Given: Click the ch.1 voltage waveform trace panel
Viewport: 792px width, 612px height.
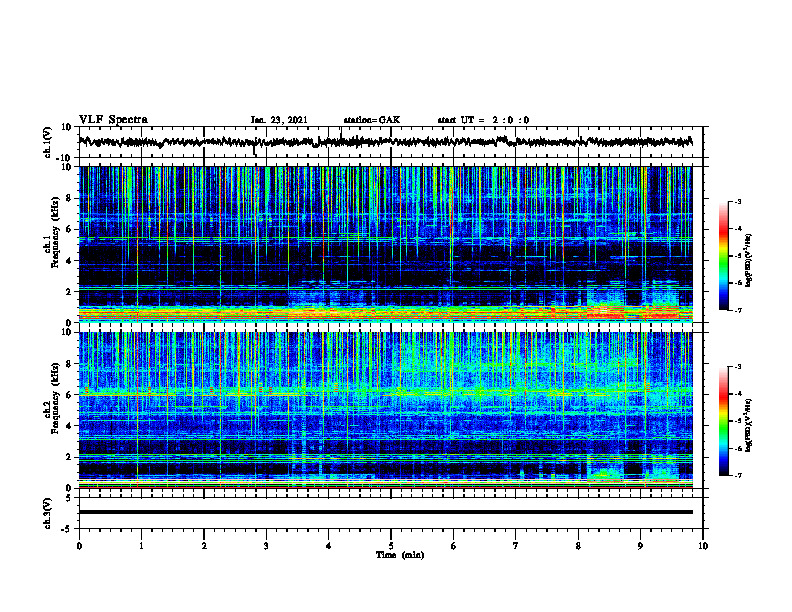Looking at the screenshot, I should 391,142.
